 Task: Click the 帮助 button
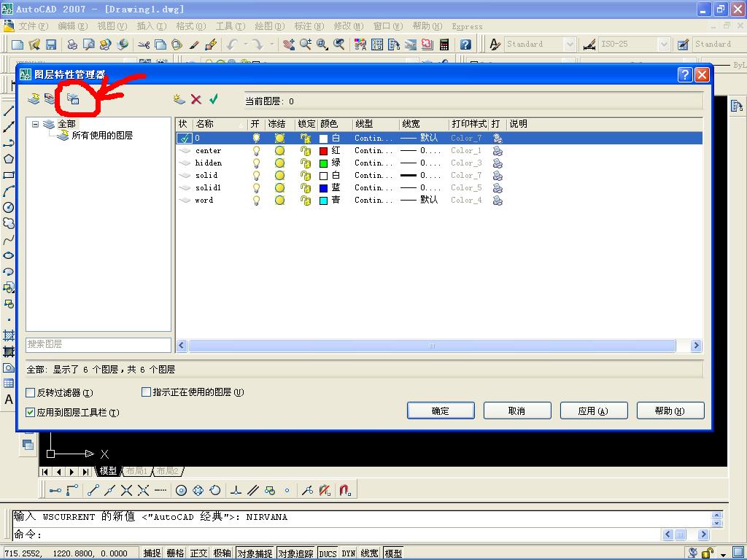(x=670, y=411)
